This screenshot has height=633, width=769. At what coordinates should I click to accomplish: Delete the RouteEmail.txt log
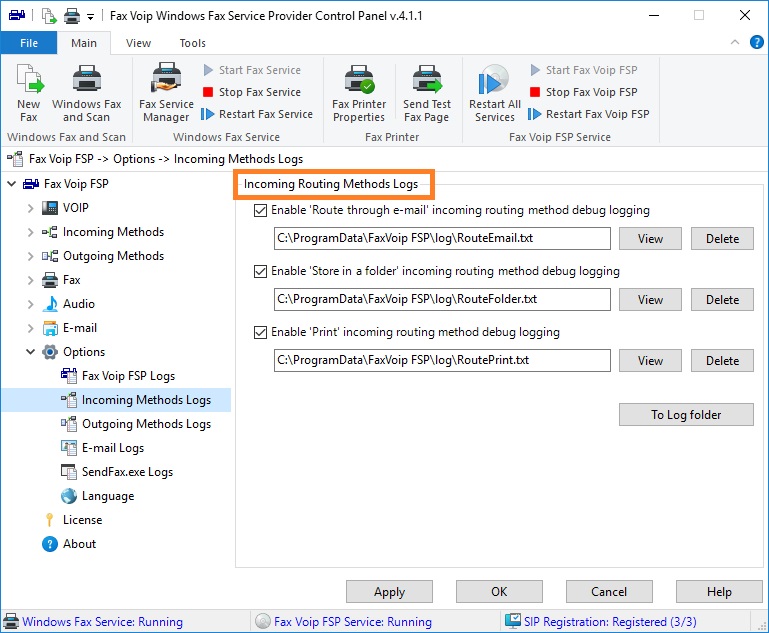[722, 239]
